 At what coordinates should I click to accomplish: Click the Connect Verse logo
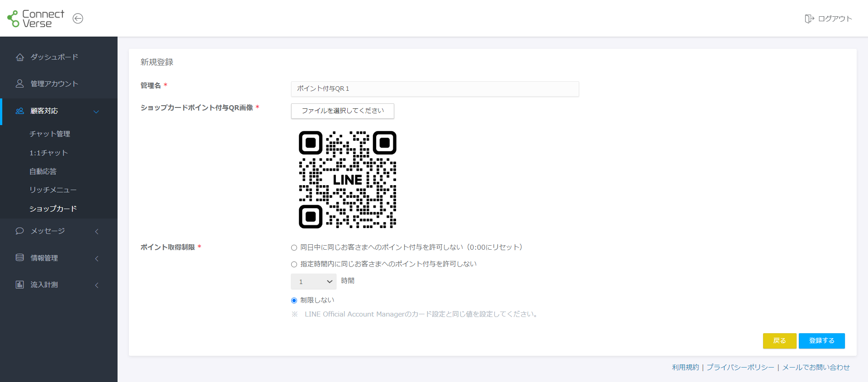(x=36, y=19)
